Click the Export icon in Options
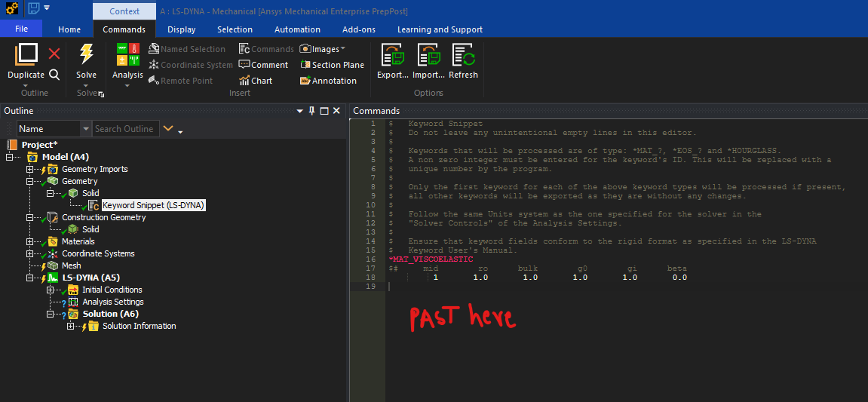Image resolution: width=868 pixels, height=402 pixels. click(x=393, y=55)
